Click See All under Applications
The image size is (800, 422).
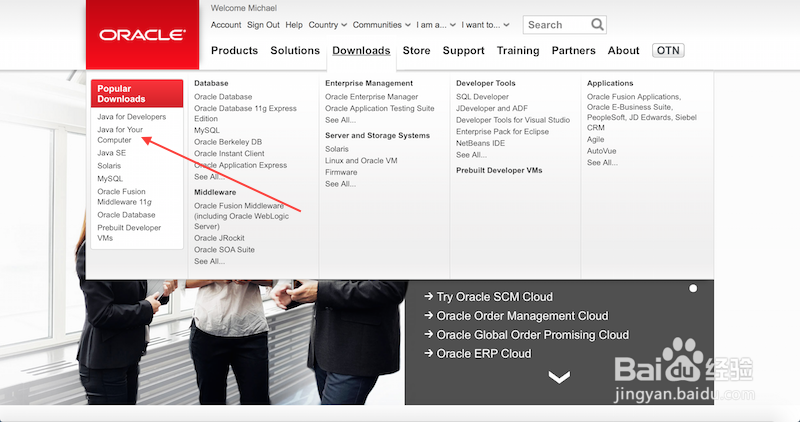point(602,163)
